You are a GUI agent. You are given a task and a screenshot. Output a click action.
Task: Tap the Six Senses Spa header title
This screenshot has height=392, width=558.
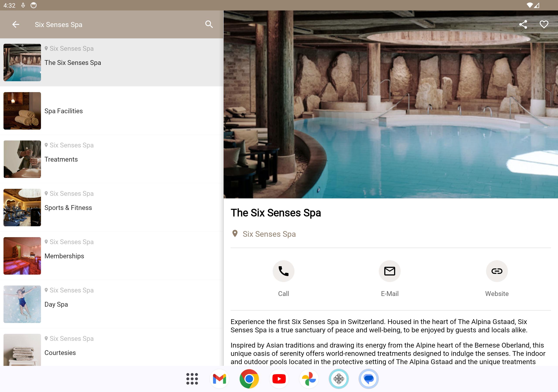[x=59, y=25]
